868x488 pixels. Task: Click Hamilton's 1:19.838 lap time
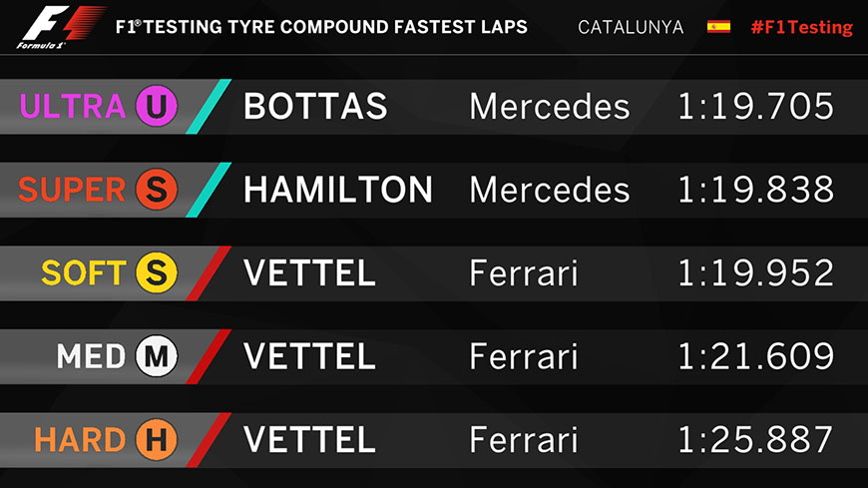pyautogui.click(x=755, y=190)
